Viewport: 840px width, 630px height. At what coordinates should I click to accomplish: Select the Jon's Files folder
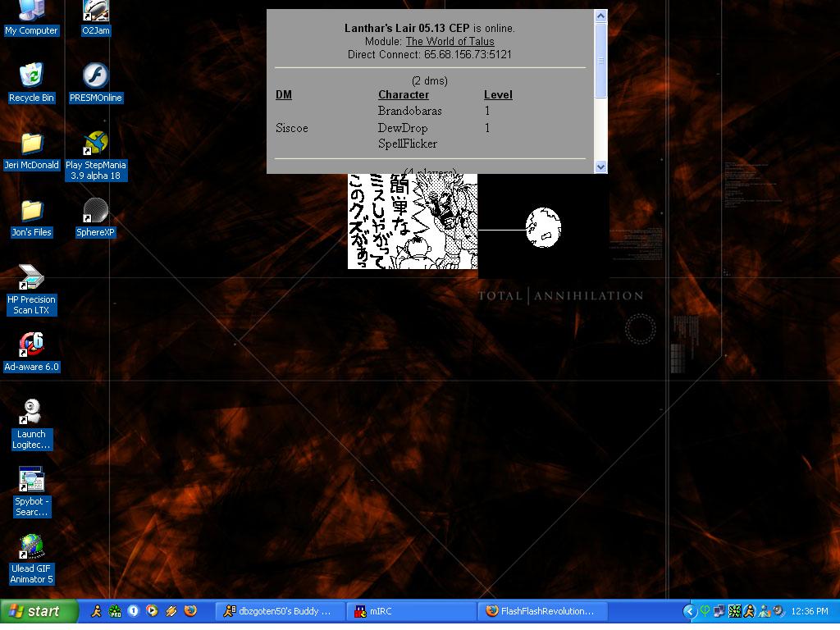(31, 217)
